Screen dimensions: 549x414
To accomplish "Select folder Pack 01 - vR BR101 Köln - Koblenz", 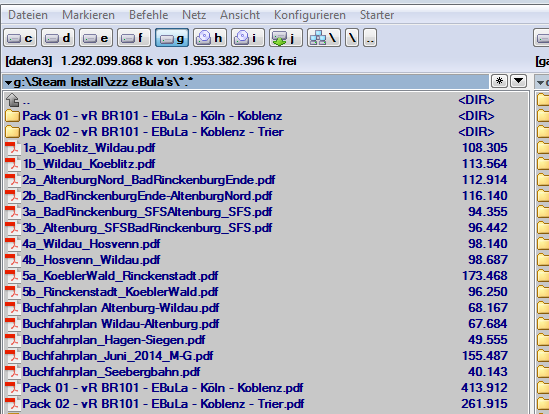I will point(152,116).
